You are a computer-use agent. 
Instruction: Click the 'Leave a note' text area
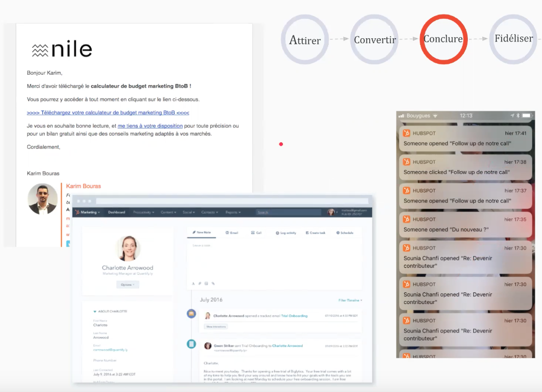pyautogui.click(x=275, y=259)
